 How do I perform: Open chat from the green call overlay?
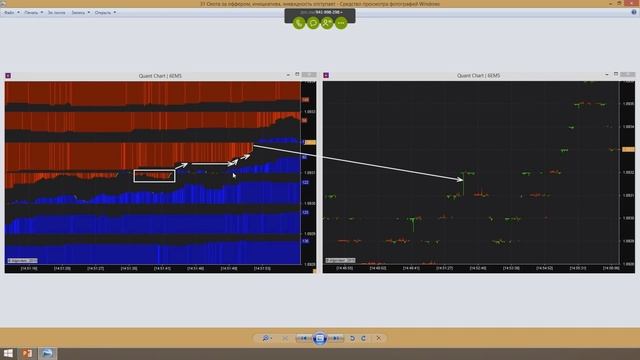pos(313,23)
